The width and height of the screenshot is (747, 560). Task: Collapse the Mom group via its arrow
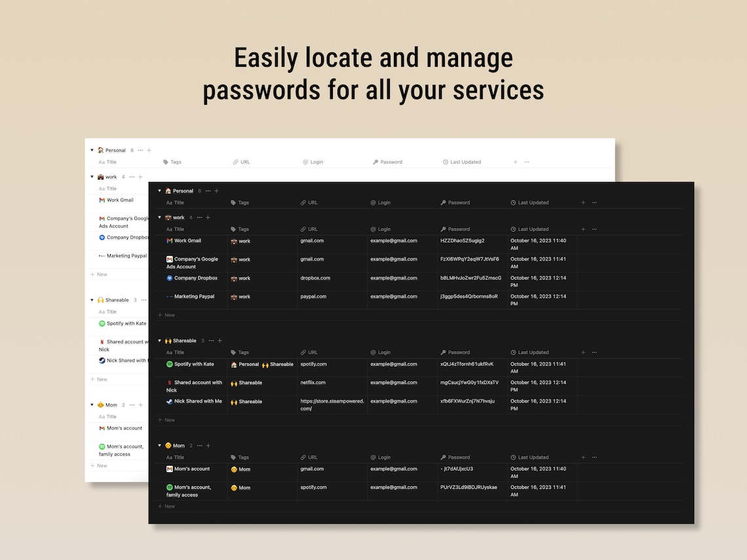(159, 446)
